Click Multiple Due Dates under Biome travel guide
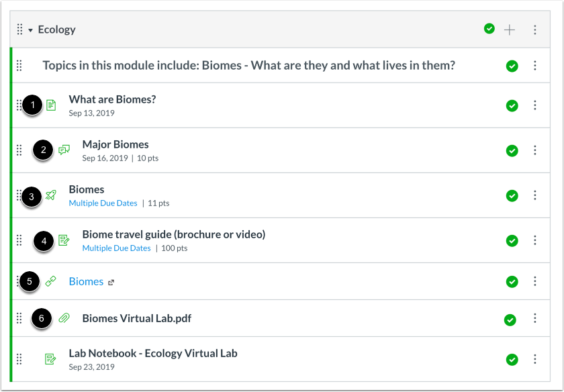564x392 pixels. pos(117,248)
